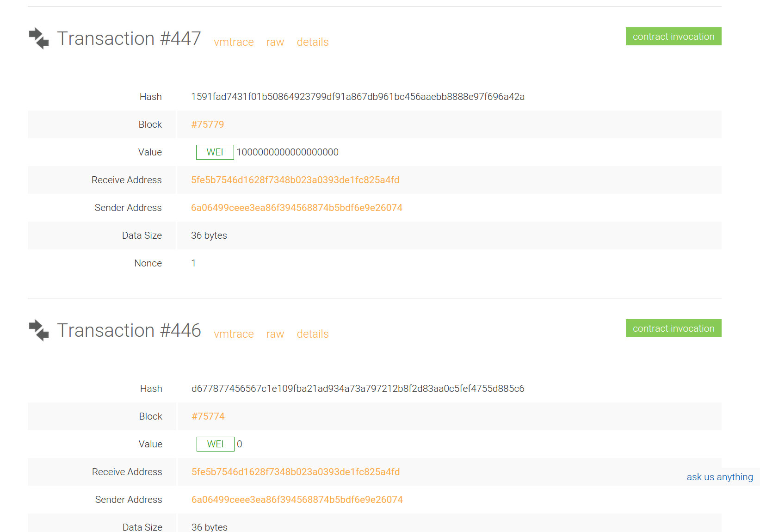Click the contract invocation button for Transaction #447
760x532 pixels.
pyautogui.click(x=673, y=36)
